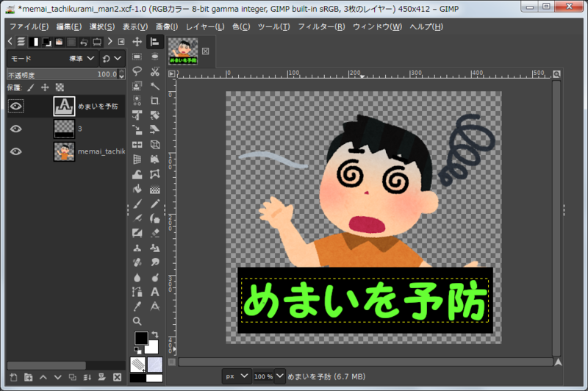Image resolution: width=588 pixels, height=391 pixels.
Task: Select the 3D Transform tool
Action: coord(155,145)
